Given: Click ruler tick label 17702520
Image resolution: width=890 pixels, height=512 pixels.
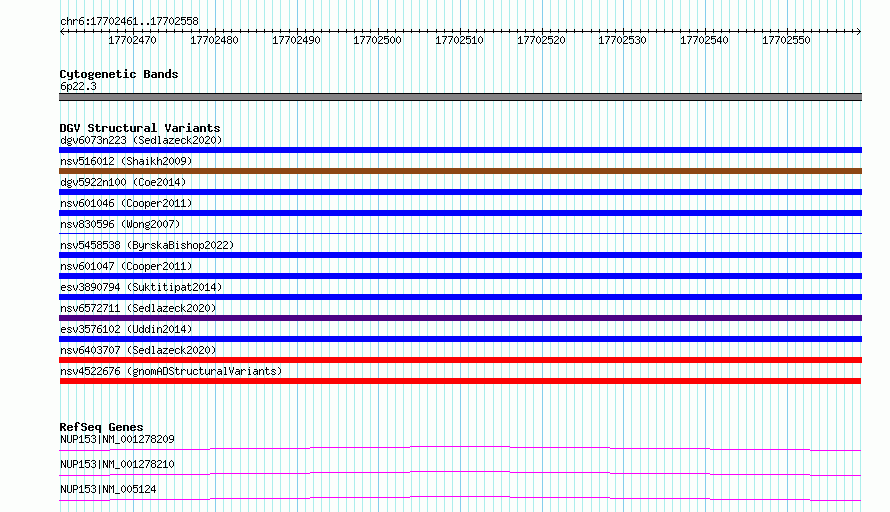Looking at the screenshot, I should point(541,40).
